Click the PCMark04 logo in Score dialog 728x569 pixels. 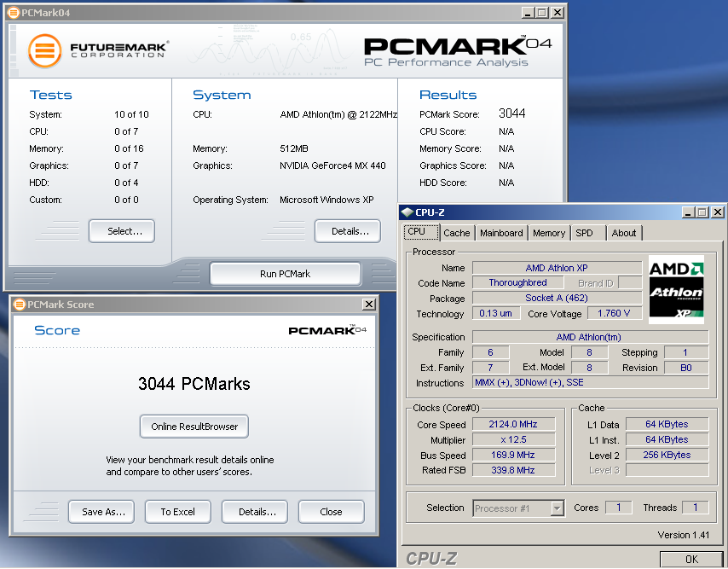coord(327,330)
